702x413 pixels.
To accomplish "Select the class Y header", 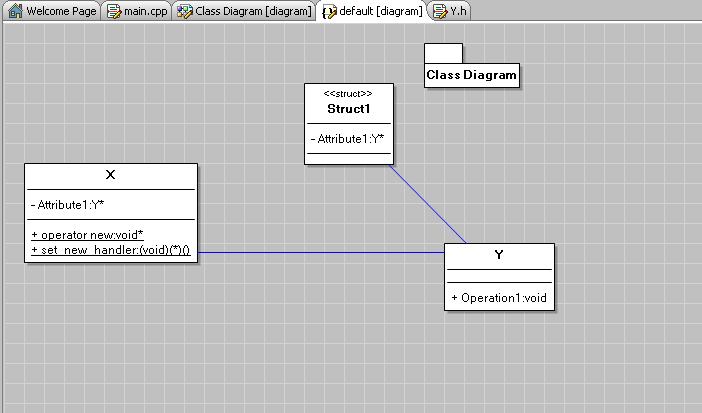I will (x=499, y=255).
